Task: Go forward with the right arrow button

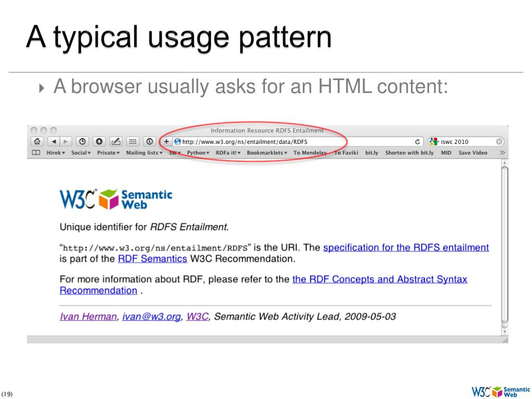Action: point(65,141)
